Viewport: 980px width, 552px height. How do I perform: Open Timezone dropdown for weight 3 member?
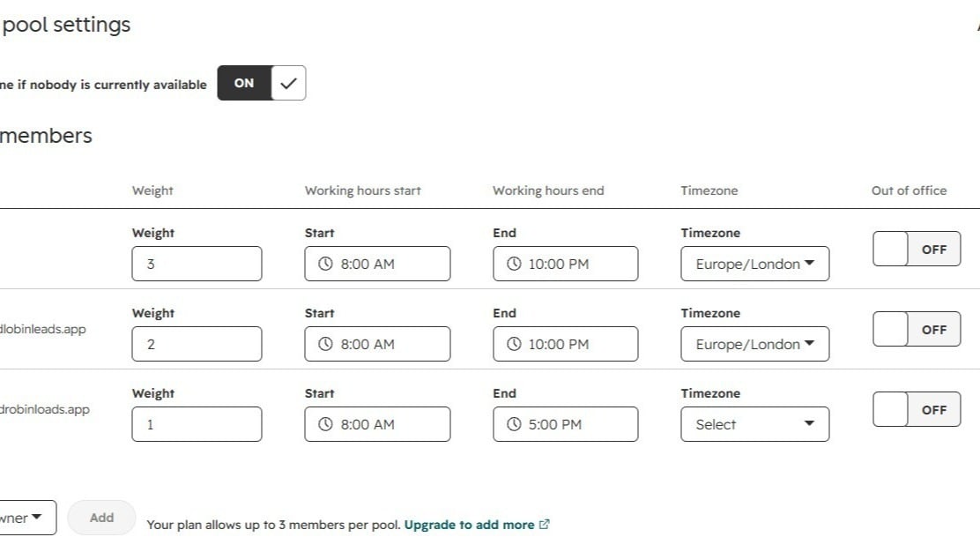pyautogui.click(x=755, y=264)
